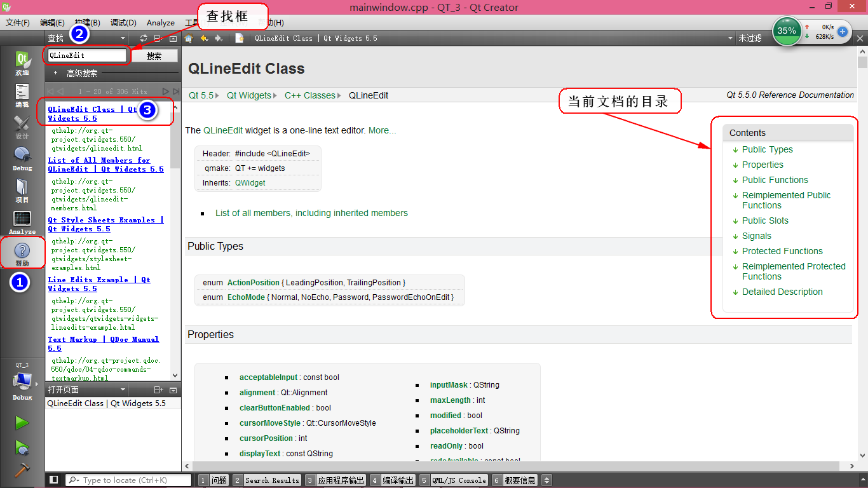
Task: Open 'List of All Members for QLineEdit' hit
Action: (x=105, y=165)
